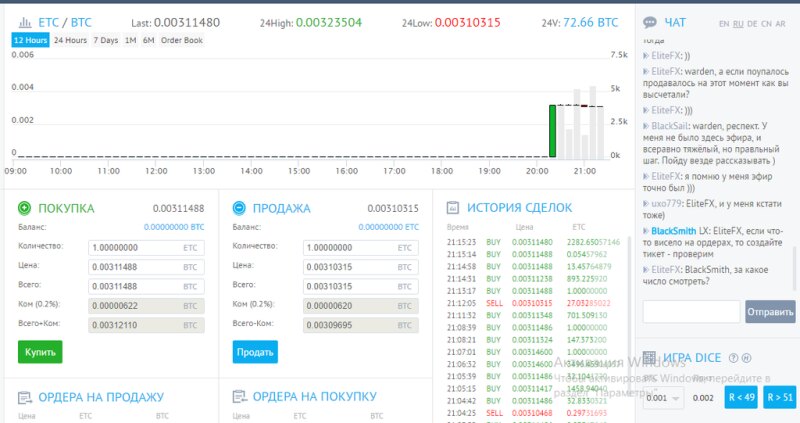800x423 pixels.
Task: Switch chat language to EN
Action: [x=724, y=22]
